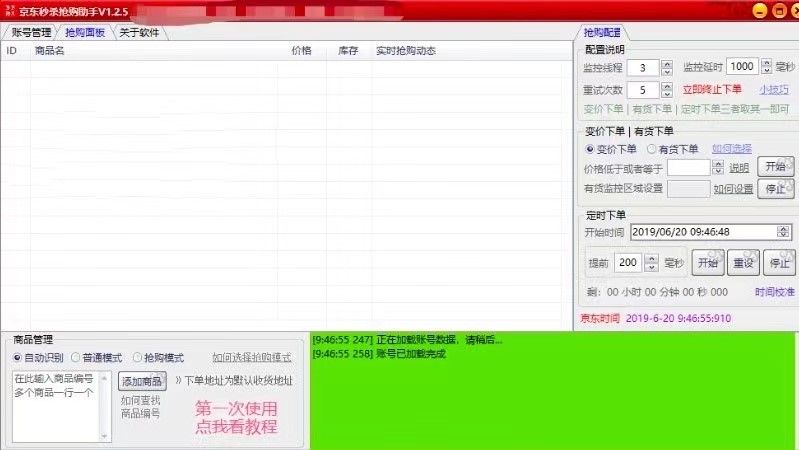This screenshot has height=450, width=799.
Task: Open the 如何选择抢购模式 link
Action: (x=252, y=358)
